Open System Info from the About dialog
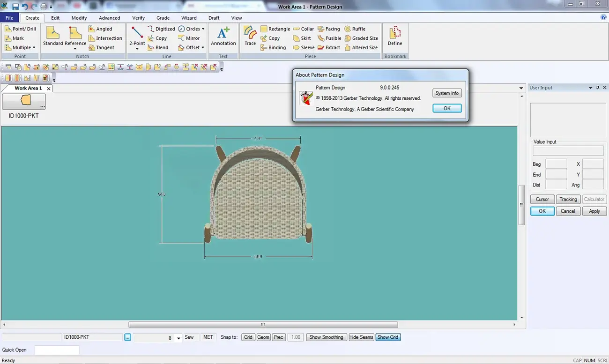The width and height of the screenshot is (609, 364). coord(446,93)
